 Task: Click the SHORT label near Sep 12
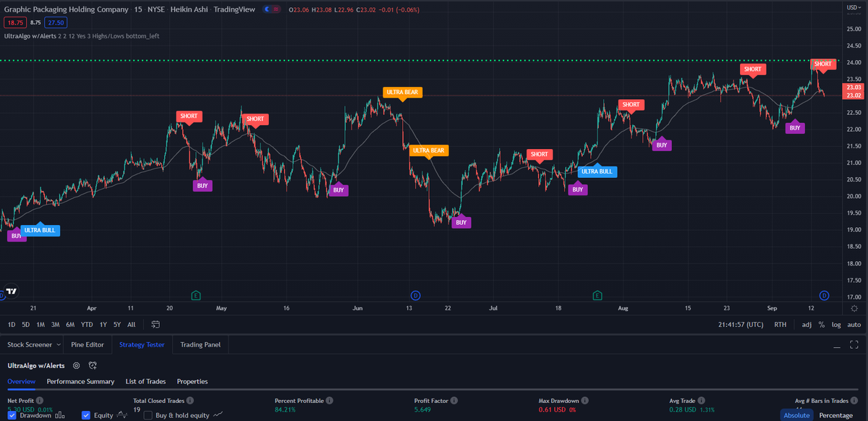click(822, 64)
